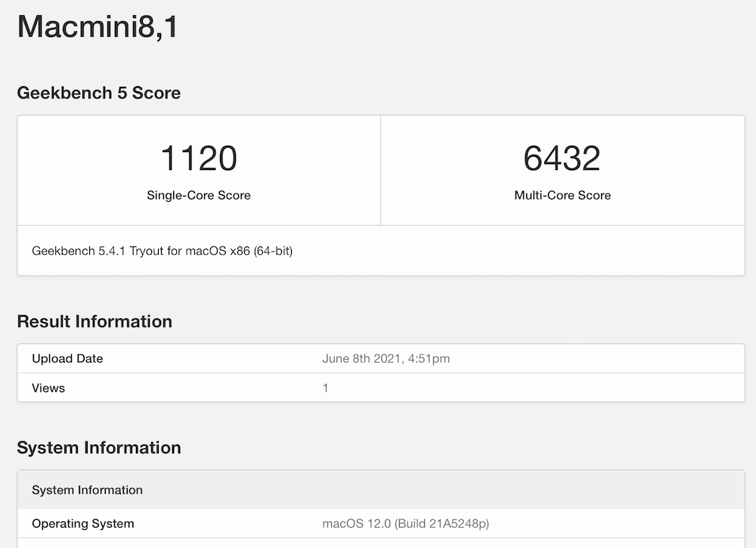Screen dimensions: 756x548
Task: Select the 1120 single-core score number
Action: click(x=199, y=158)
